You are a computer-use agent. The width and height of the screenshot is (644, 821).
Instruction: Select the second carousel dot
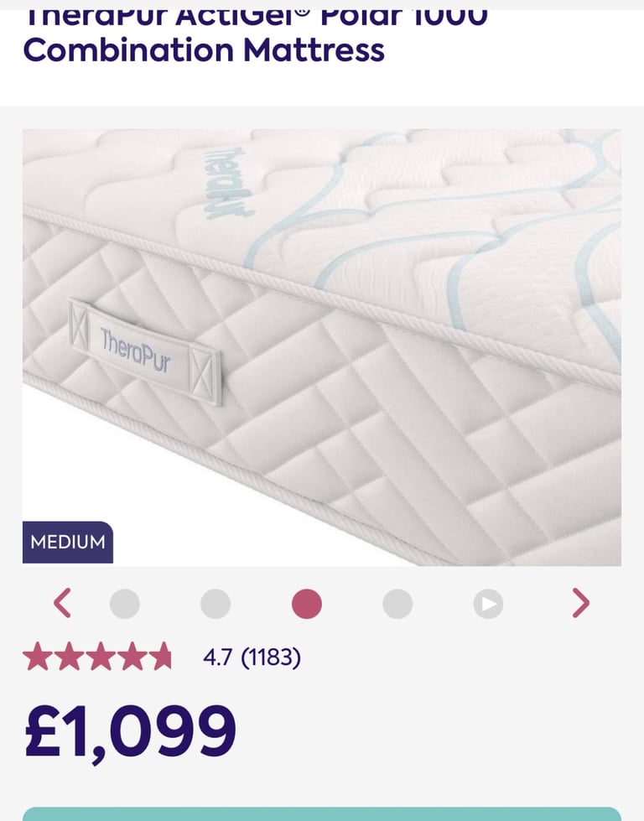(x=216, y=604)
